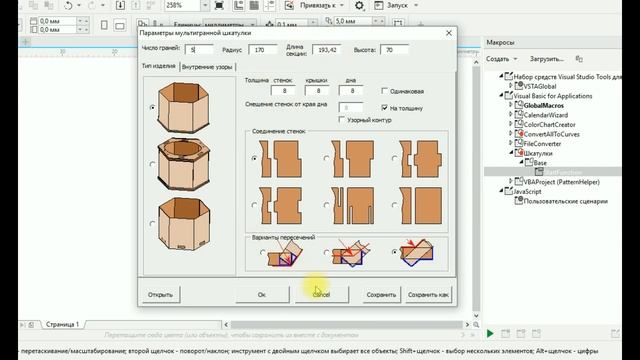Viewport: 640px width, 360px height.
Task: Enable the Узорный контур checkbox
Action: click(342, 120)
